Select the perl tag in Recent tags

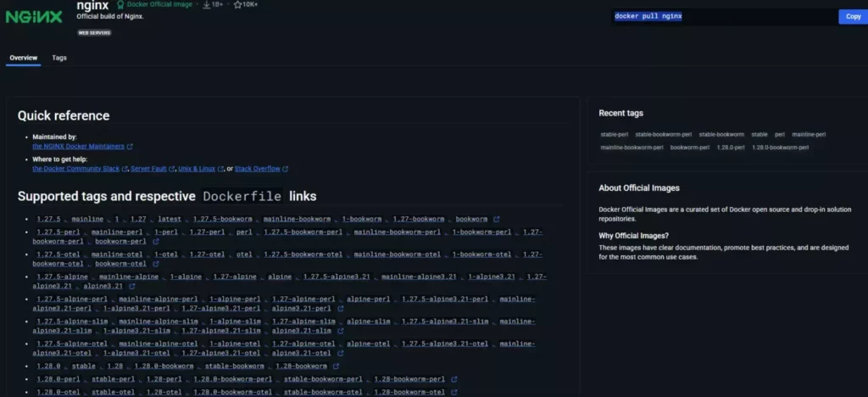780,135
